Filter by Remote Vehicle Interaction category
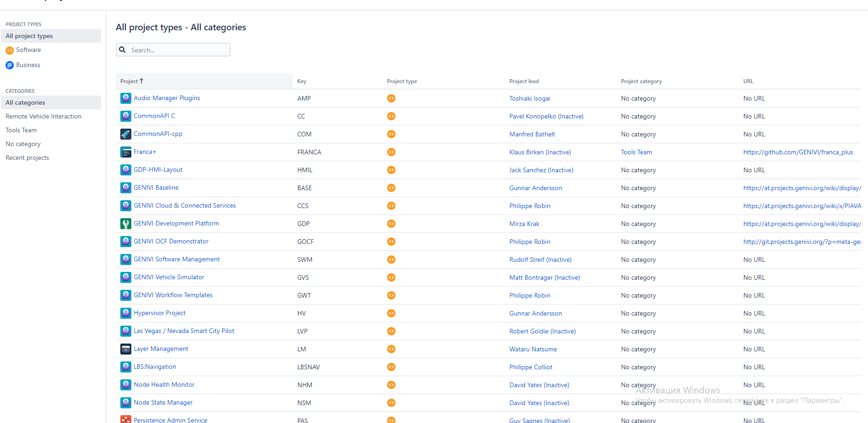The width and height of the screenshot is (868, 423). click(44, 116)
